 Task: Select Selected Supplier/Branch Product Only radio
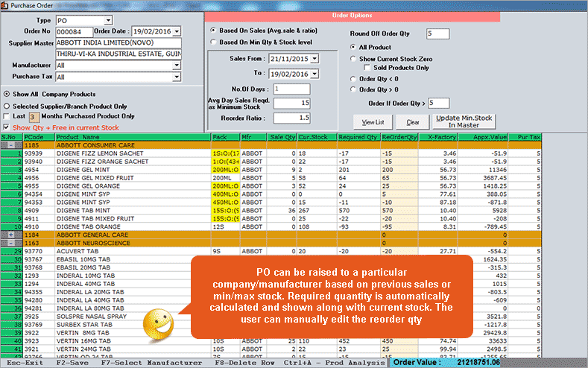tap(7, 107)
